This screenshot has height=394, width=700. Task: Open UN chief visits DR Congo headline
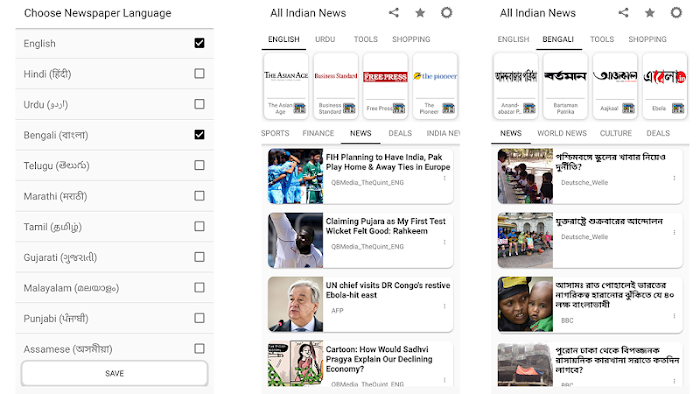point(388,290)
